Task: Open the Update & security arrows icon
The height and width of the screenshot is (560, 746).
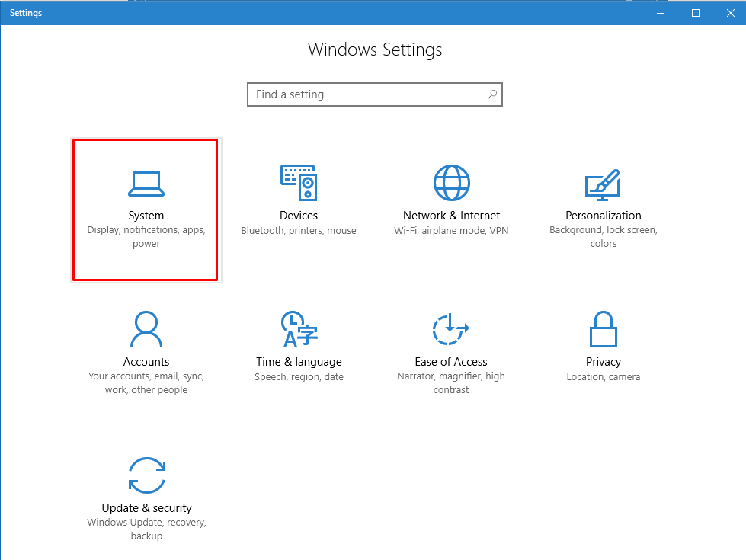Action: pos(146,475)
